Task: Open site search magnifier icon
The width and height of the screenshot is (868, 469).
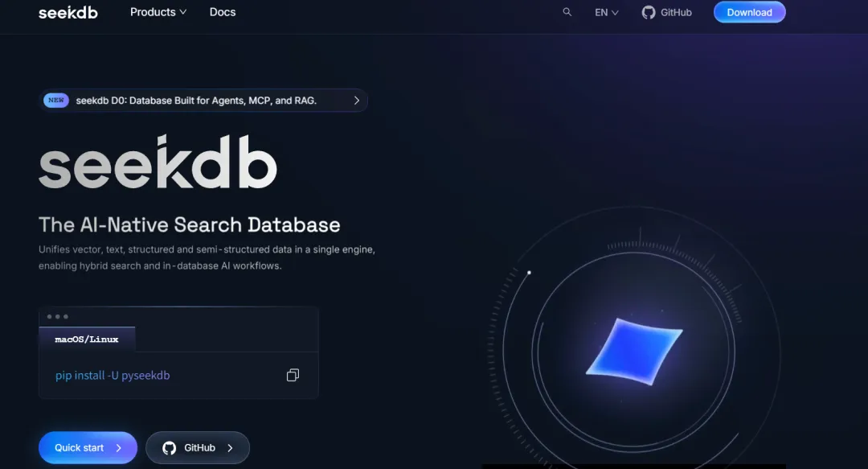Action: 567,11
